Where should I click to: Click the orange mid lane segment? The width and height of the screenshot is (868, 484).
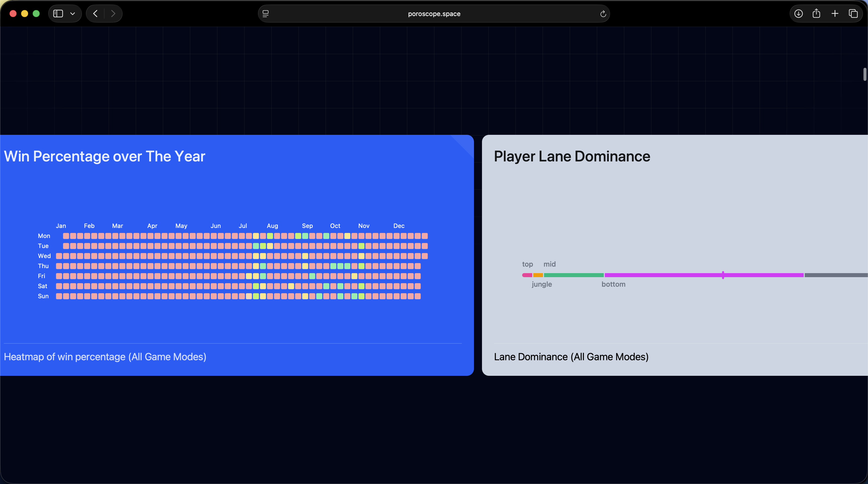click(x=538, y=275)
